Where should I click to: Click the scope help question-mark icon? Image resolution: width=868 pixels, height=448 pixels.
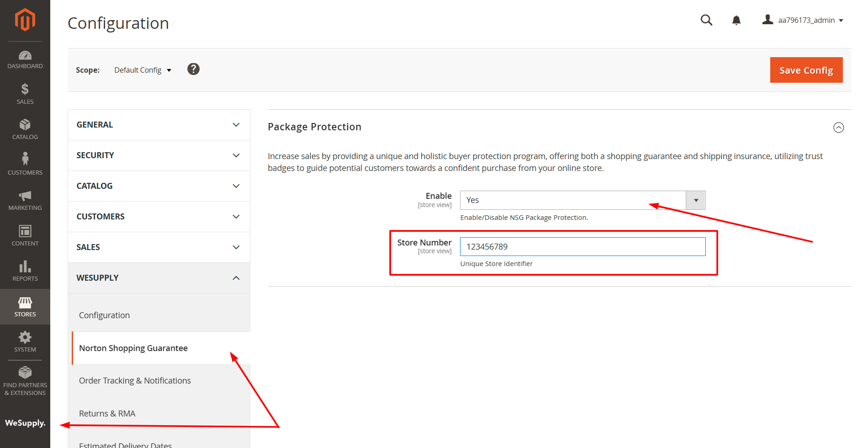193,69
